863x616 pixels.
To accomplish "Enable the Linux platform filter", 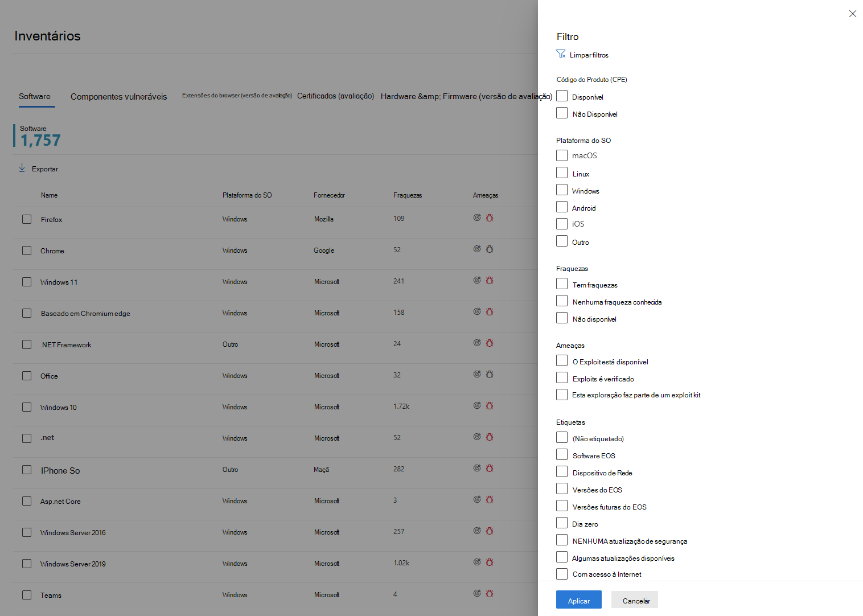I will point(562,173).
